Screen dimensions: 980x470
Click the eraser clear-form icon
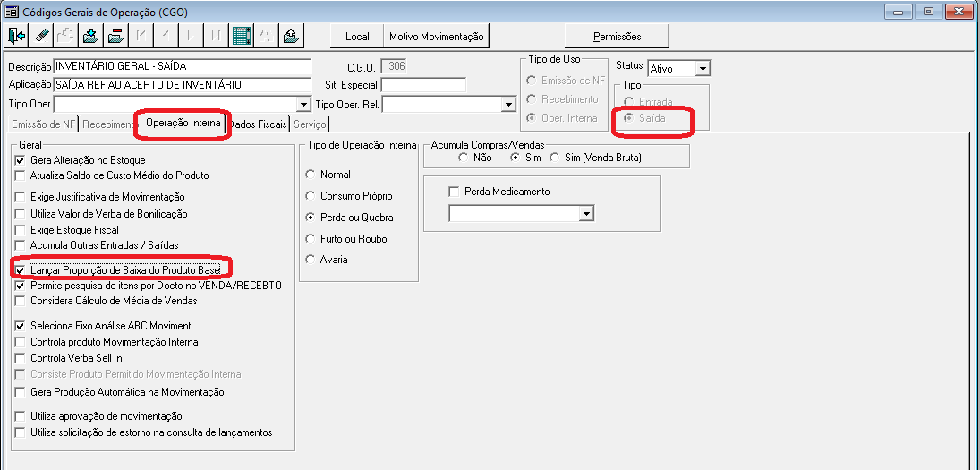tap(41, 36)
